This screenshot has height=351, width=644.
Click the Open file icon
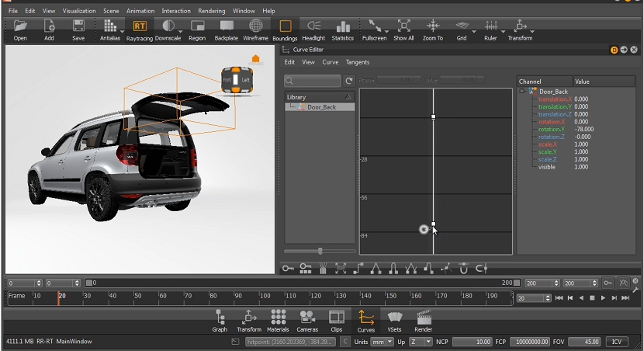point(20,27)
